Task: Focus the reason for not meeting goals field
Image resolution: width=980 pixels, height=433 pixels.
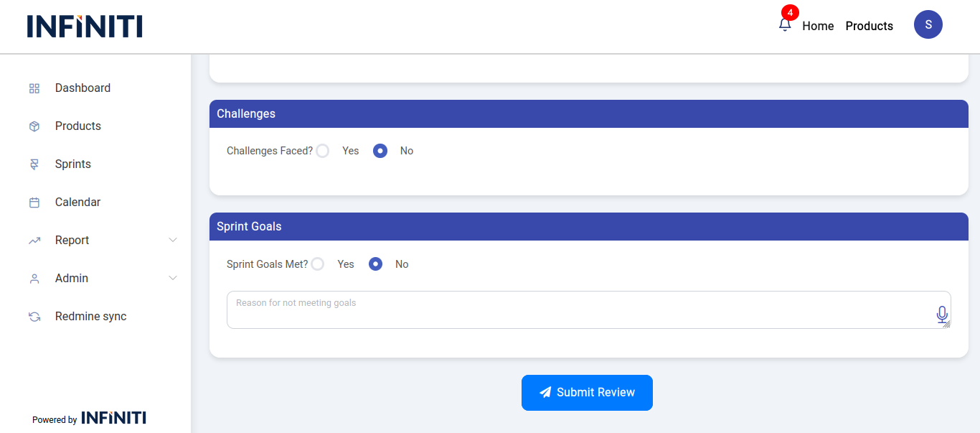Action: (574, 309)
